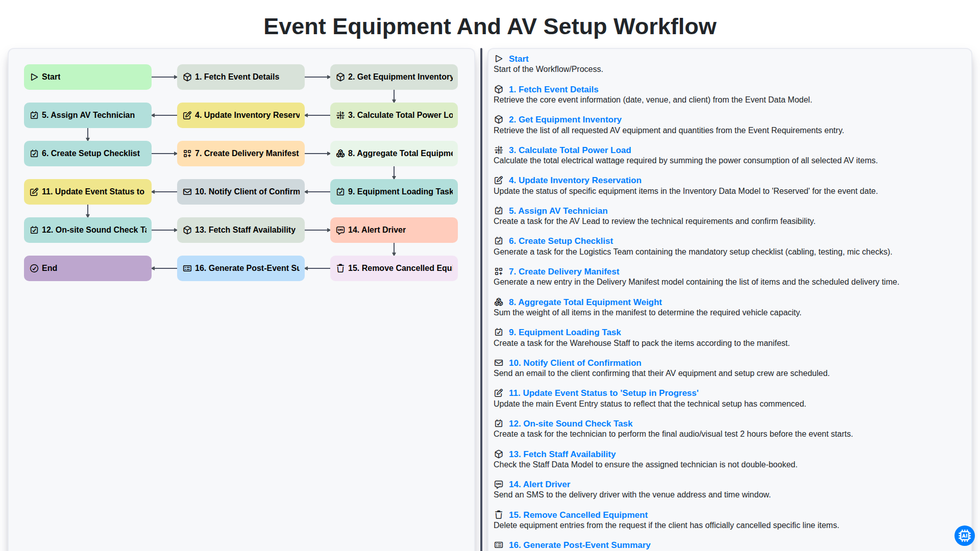Open the 14. Alert Driver link
Viewport: 980px width, 551px height.
(x=540, y=484)
